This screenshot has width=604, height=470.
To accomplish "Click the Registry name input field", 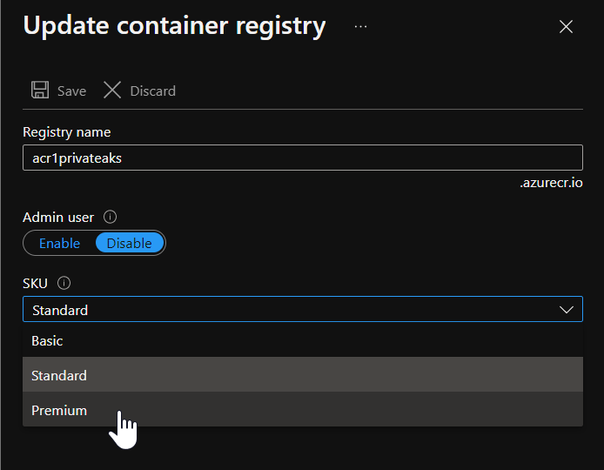I will [303, 158].
